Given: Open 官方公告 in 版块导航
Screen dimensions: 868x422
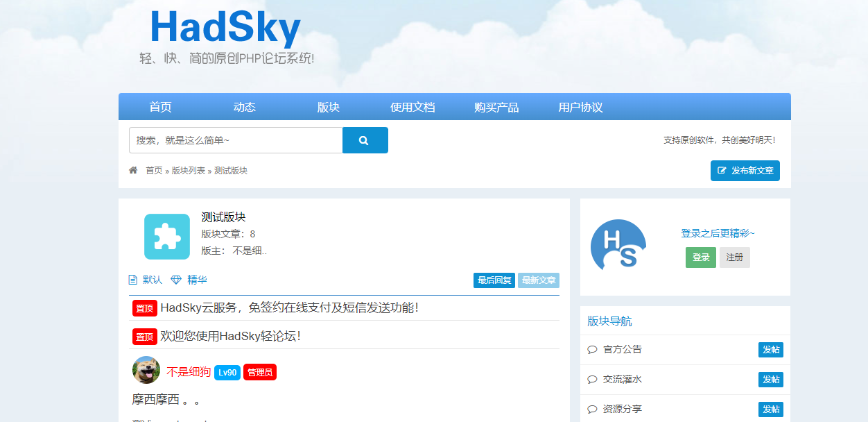Looking at the screenshot, I should 623,350.
